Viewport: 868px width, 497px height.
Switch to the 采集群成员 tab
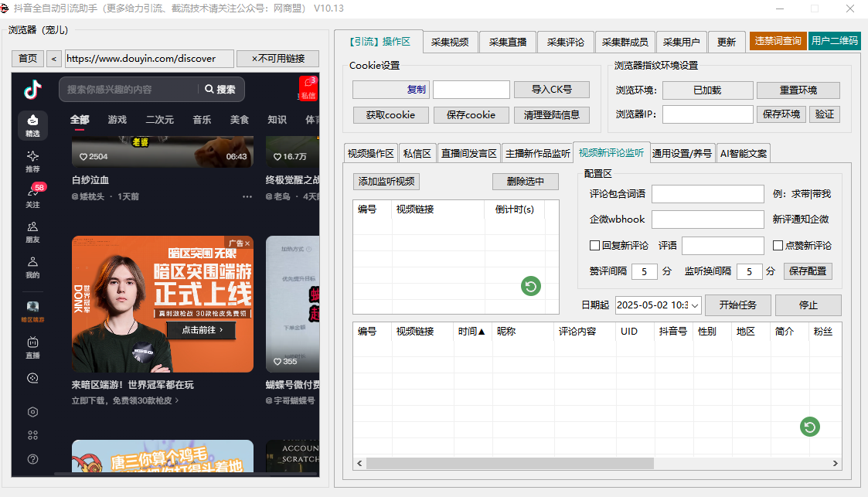[625, 42]
